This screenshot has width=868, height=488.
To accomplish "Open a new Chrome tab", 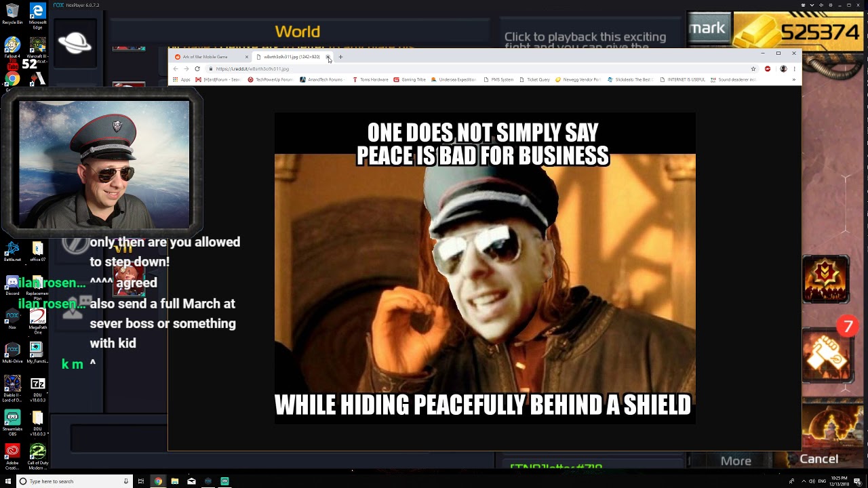I will point(340,57).
